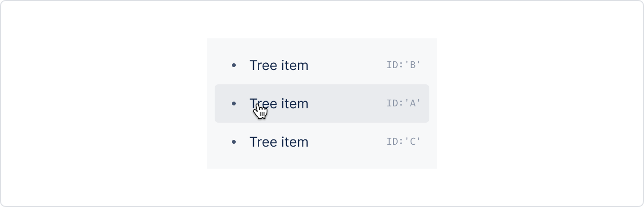Click empty space between label and ID:'B'
The image size is (644, 207).
pos(347,65)
